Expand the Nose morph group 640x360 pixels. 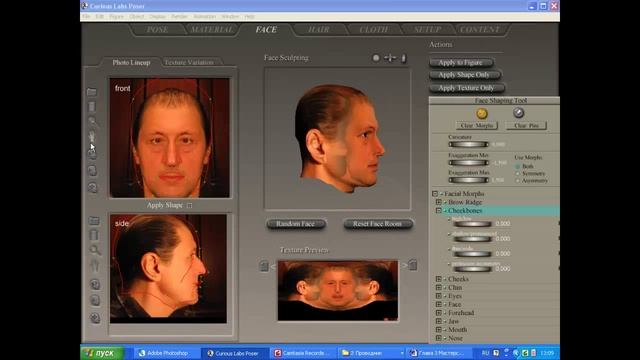439,338
